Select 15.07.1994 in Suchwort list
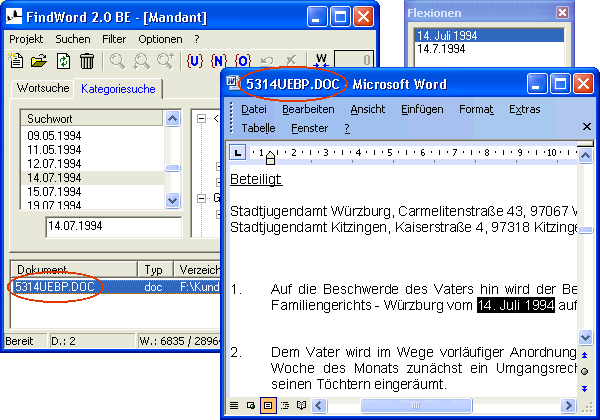The width and height of the screenshot is (600, 420). click(92, 192)
